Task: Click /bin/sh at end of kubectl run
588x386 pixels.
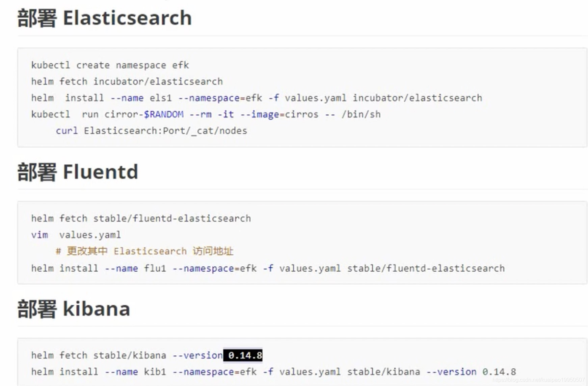Action: pos(361,114)
